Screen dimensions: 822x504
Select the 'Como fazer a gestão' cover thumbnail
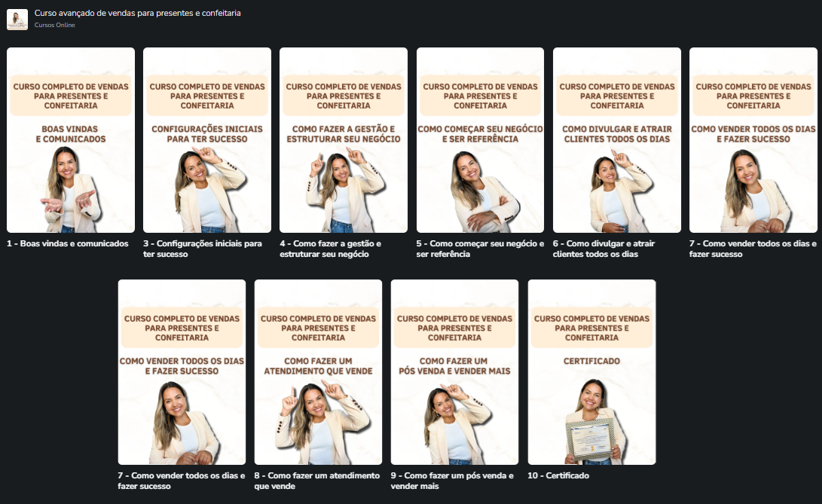click(x=344, y=140)
